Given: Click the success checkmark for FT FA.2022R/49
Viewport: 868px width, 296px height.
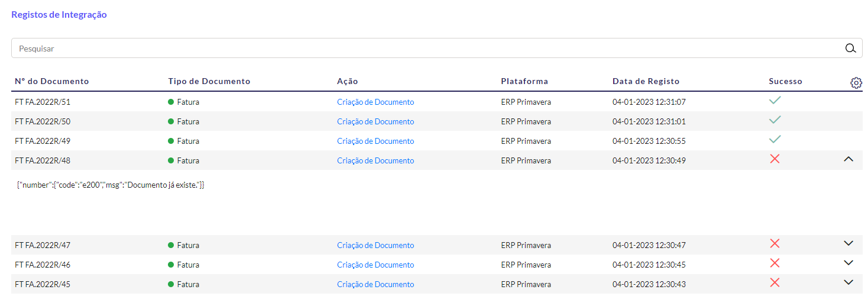Looking at the screenshot, I should point(775,140).
